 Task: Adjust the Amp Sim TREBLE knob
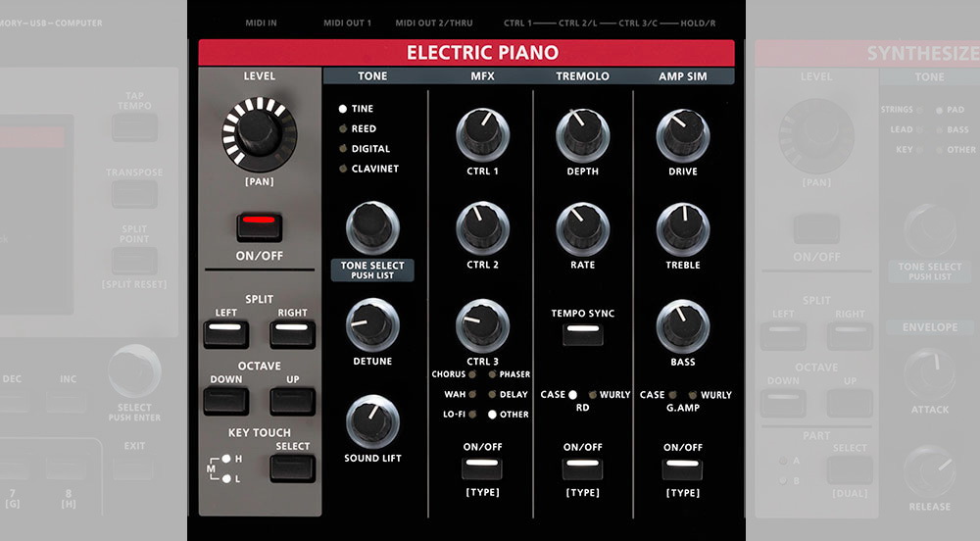(682, 228)
